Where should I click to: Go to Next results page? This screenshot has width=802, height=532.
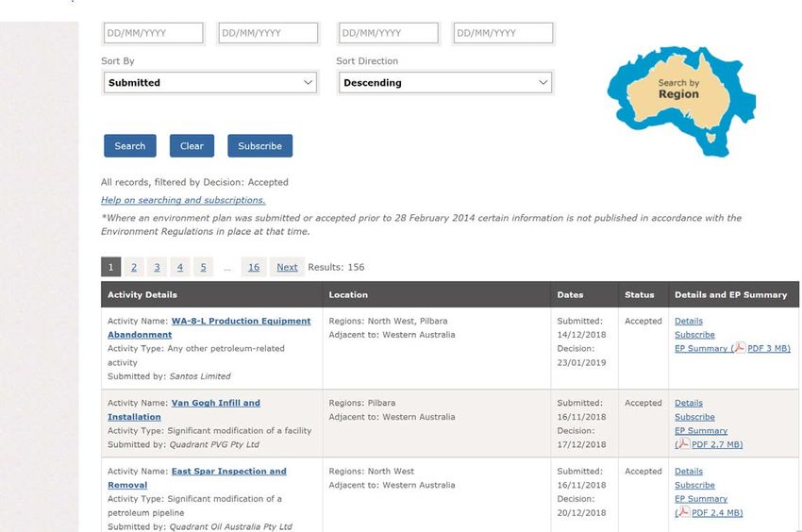coord(287,267)
